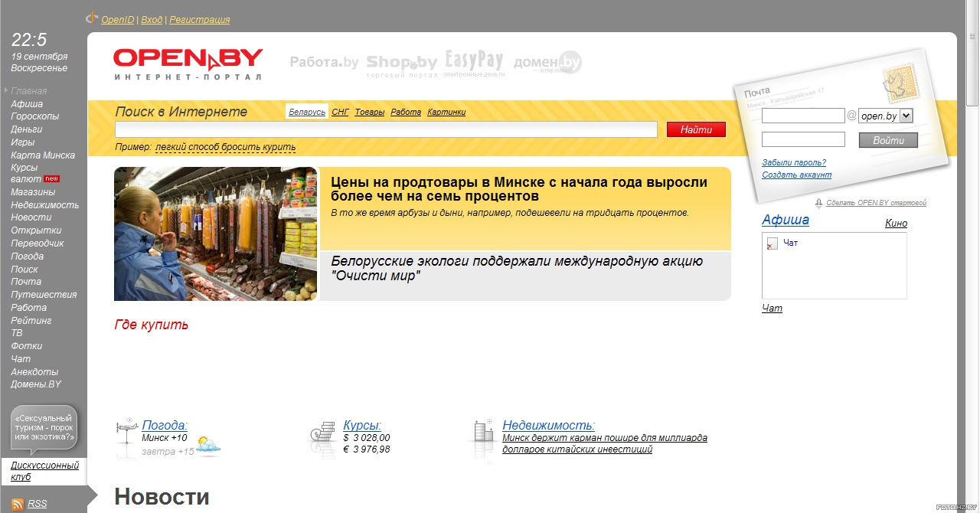
Task: Open Курсы валют in the sidebar
Action: point(26,173)
